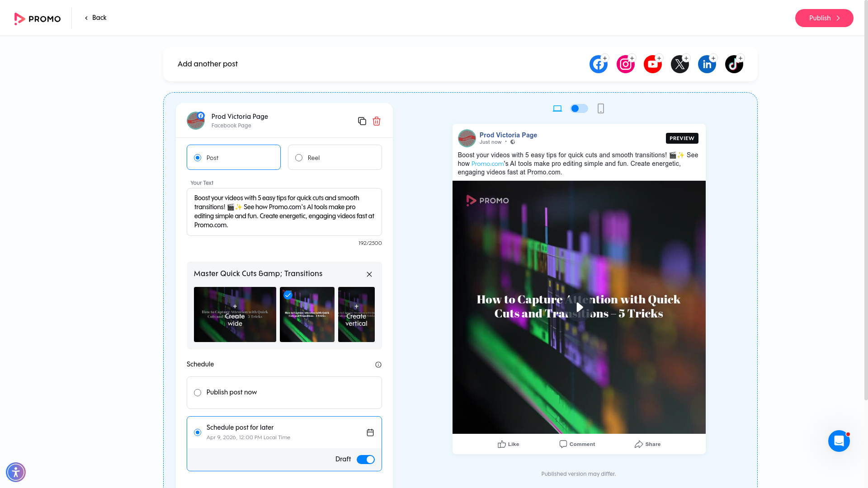Switch the post type to Reel

tap(298, 157)
